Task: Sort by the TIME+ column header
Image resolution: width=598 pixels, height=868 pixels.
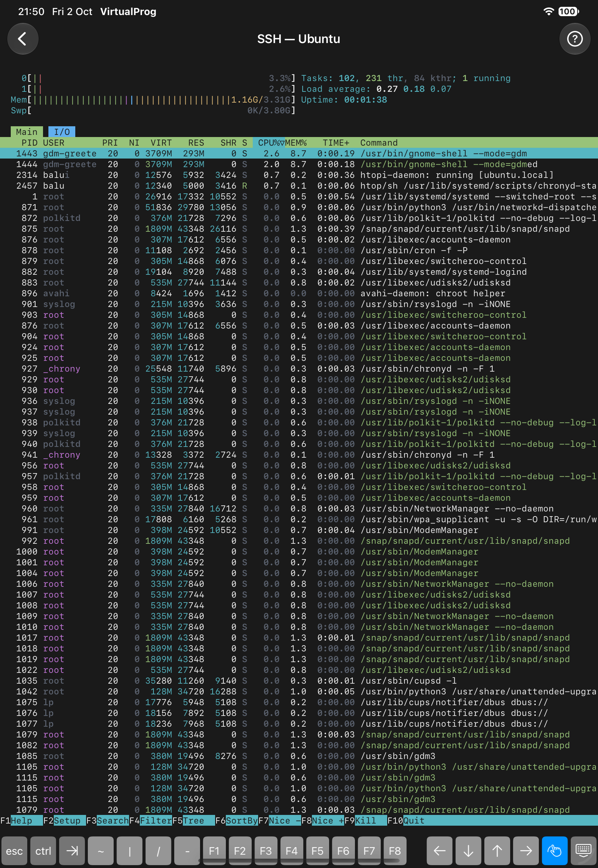Action: point(336,143)
